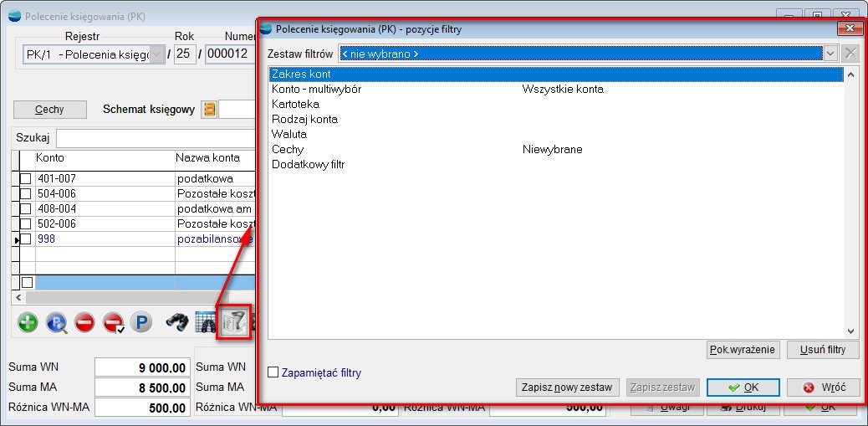Select the Dodatkowy filtr row

click(x=308, y=165)
